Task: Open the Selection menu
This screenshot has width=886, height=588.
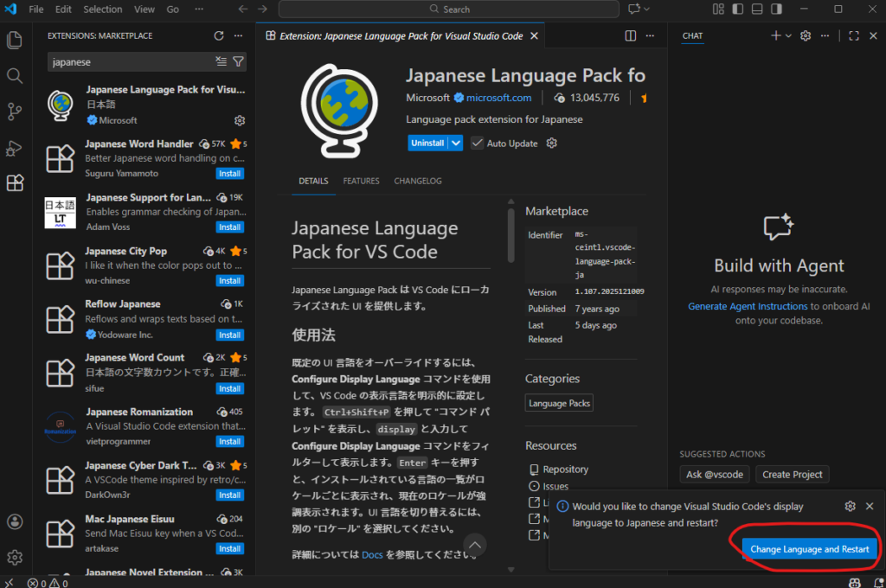Action: tap(103, 10)
